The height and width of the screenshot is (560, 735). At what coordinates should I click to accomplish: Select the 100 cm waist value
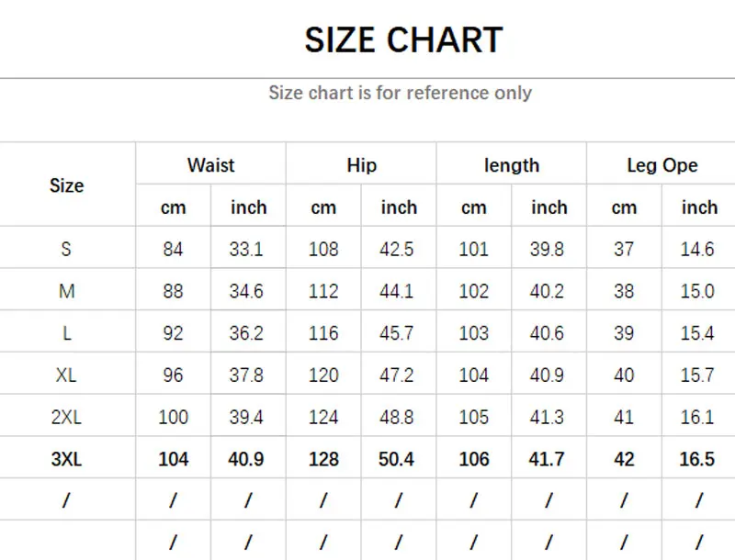click(x=173, y=417)
